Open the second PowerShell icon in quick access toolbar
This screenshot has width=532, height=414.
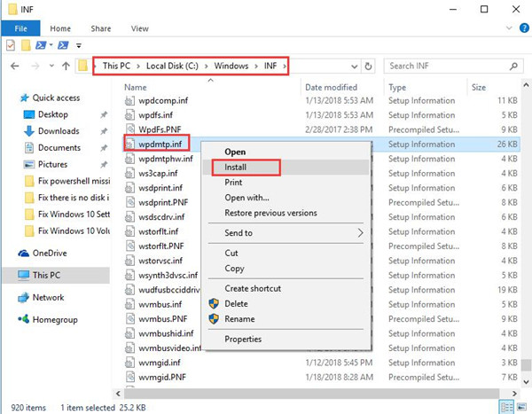[x=63, y=45]
